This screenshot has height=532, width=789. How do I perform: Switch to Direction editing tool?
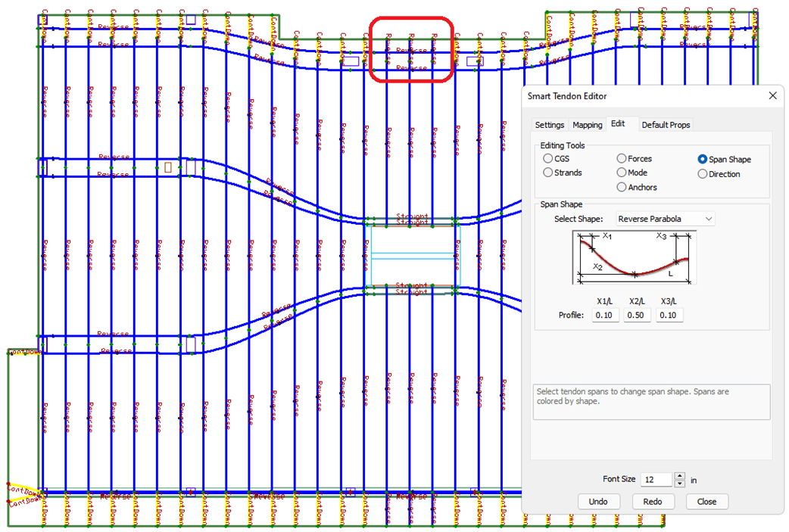(703, 174)
